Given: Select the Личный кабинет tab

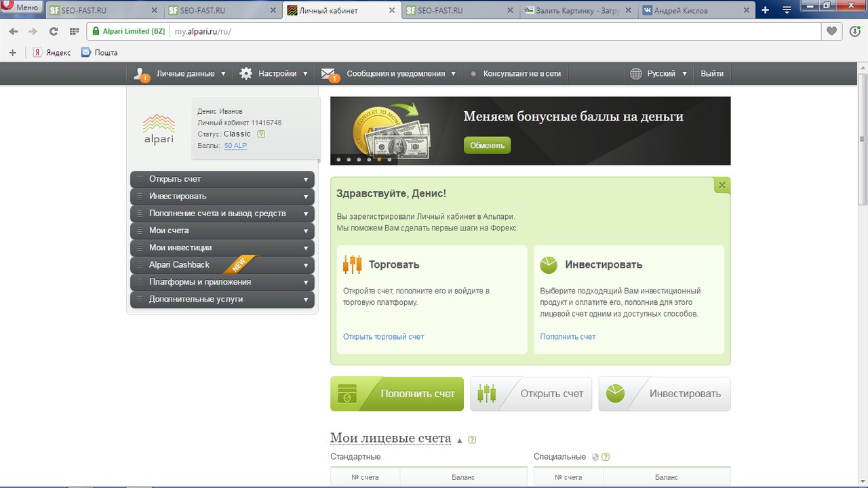Looking at the screenshot, I should click(x=342, y=10).
